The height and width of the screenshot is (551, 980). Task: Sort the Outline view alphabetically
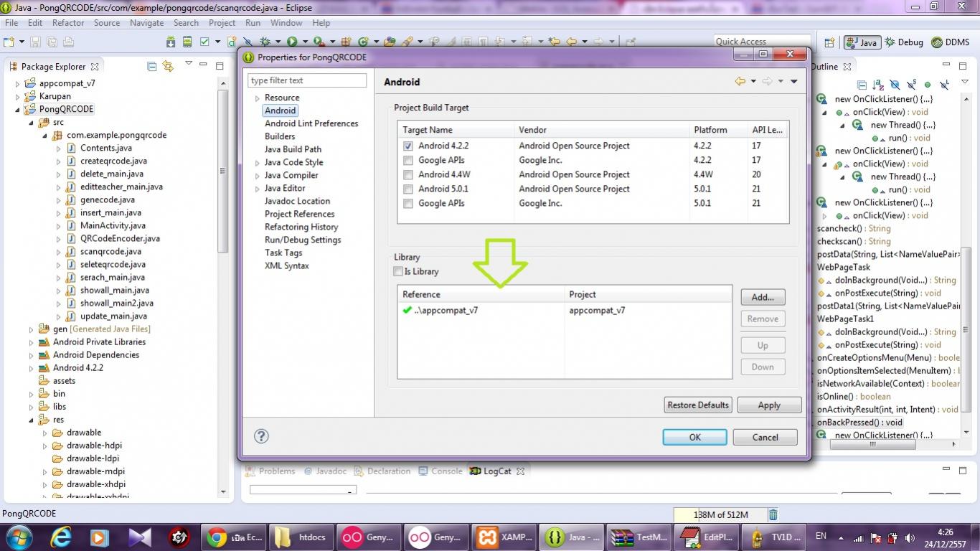[878, 85]
